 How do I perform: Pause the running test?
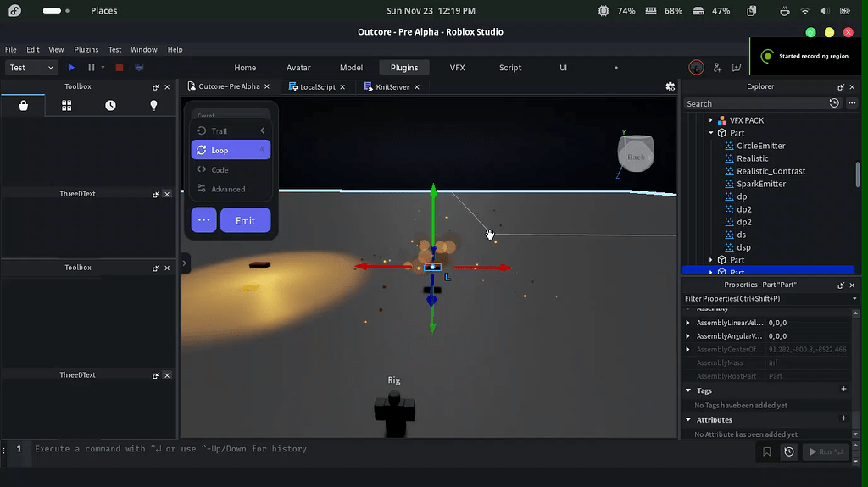[x=91, y=68]
